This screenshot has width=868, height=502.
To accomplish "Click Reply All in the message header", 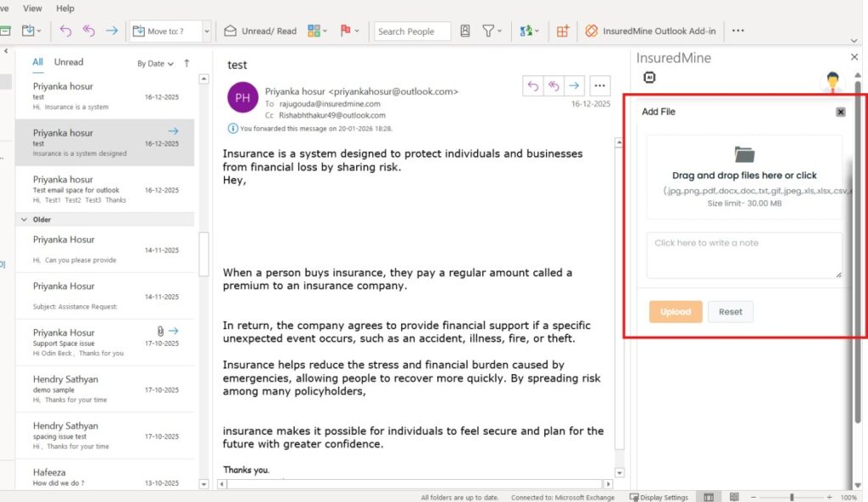I will [554, 85].
